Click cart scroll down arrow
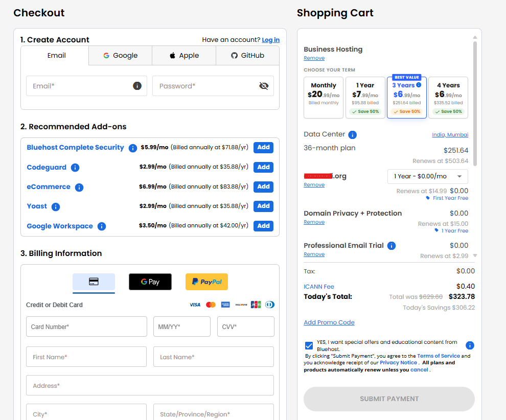506x420 pixels. [475, 255]
